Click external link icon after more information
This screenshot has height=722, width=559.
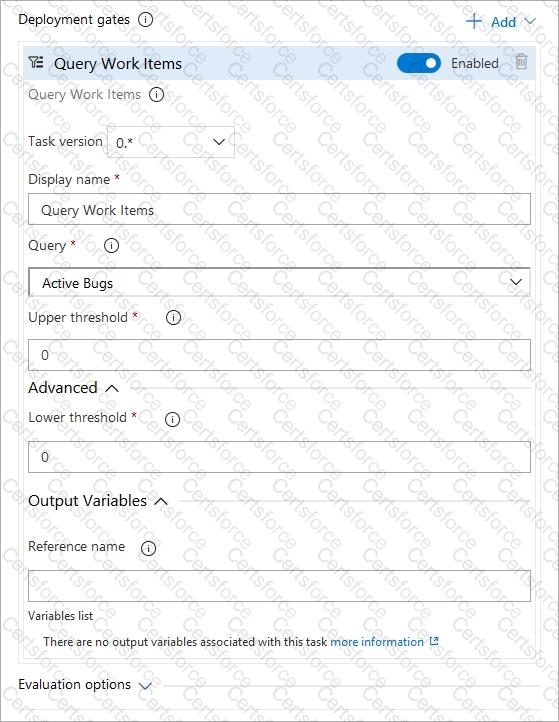point(434,641)
